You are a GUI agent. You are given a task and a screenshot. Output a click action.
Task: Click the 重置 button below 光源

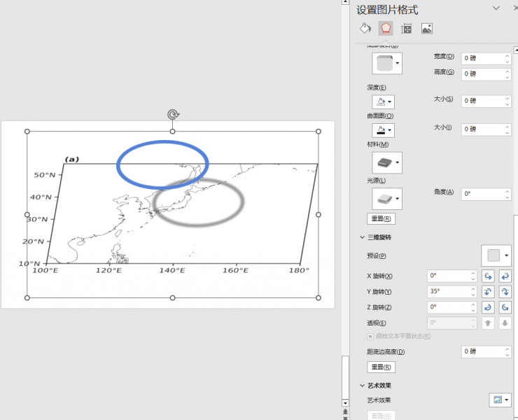coord(381,219)
